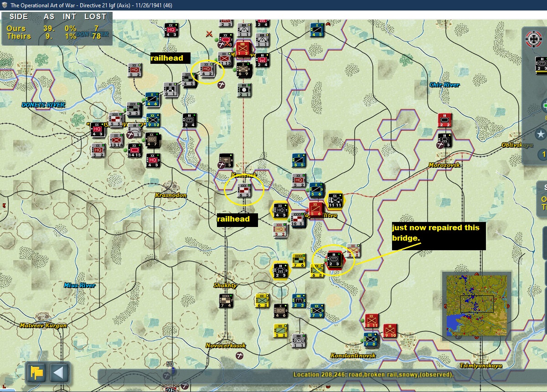Select the blue division counter showing 7 8
The width and height of the screenshot is (547, 392).
click(x=372, y=340)
